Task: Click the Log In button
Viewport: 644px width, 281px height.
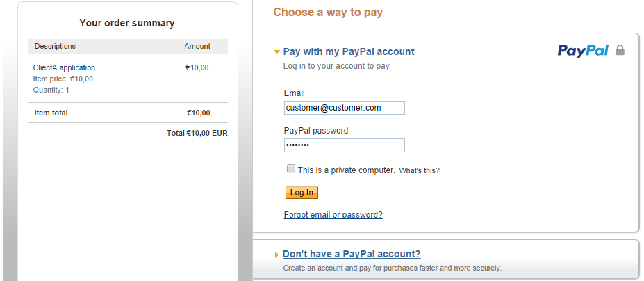Action: (x=302, y=193)
